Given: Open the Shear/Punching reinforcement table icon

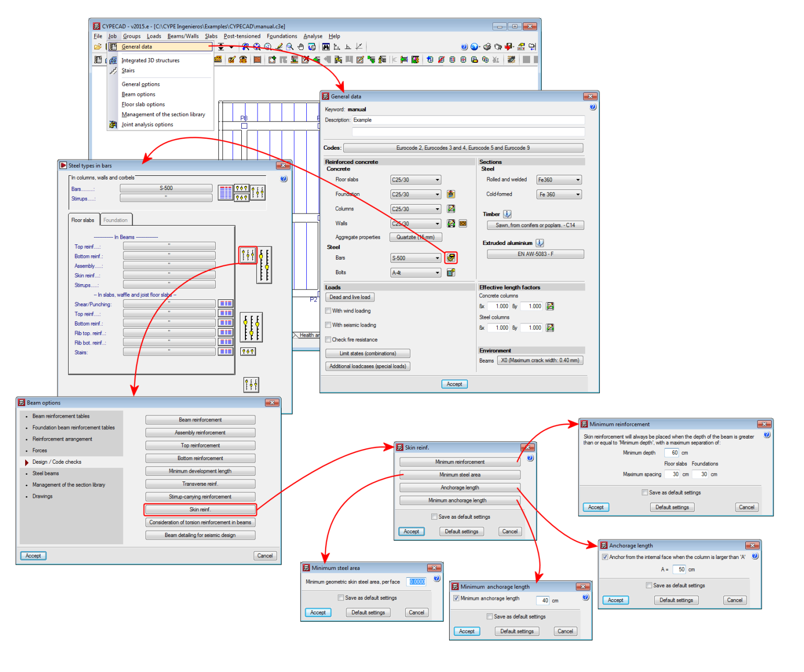Looking at the screenshot, I should (226, 304).
